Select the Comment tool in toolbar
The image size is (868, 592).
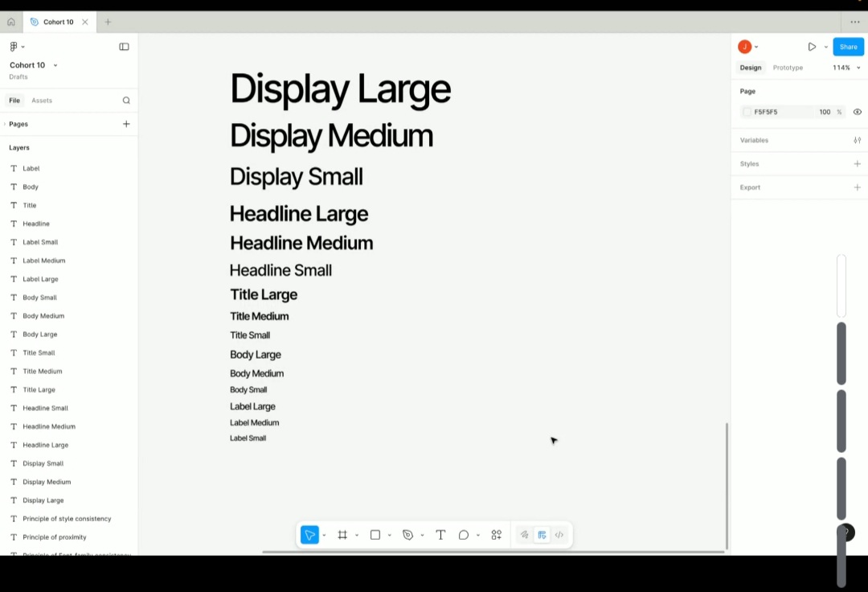(464, 535)
